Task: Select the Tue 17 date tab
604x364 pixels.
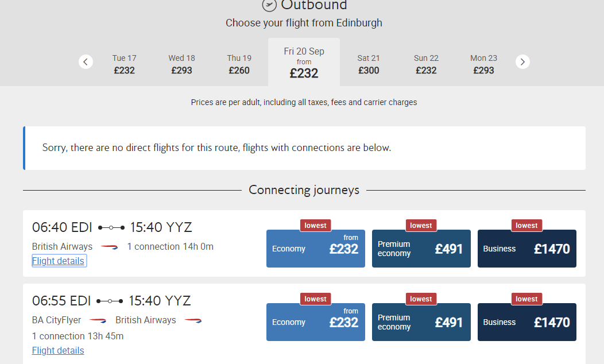Action: coord(124,64)
